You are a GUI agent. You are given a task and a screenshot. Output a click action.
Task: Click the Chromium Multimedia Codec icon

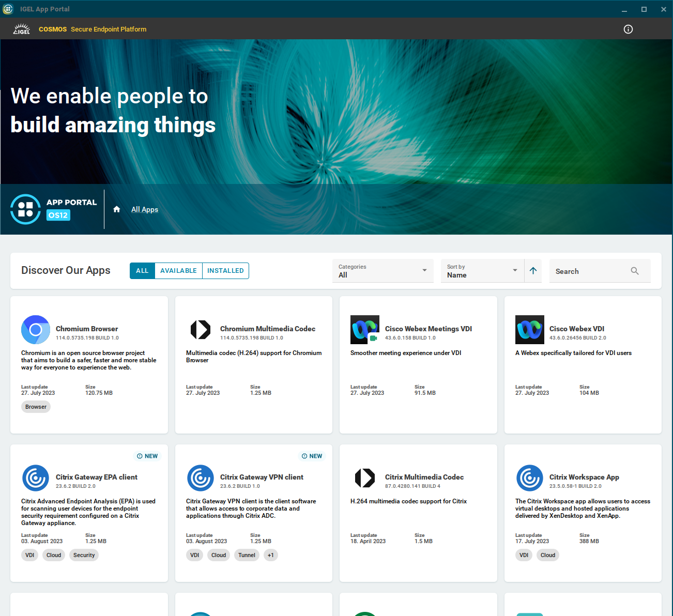(x=201, y=330)
